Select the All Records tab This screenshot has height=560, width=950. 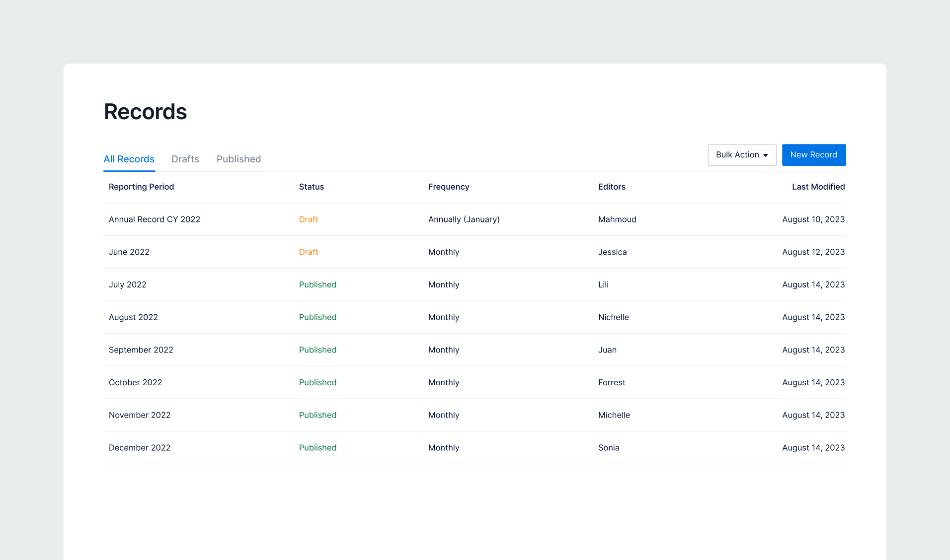(129, 159)
